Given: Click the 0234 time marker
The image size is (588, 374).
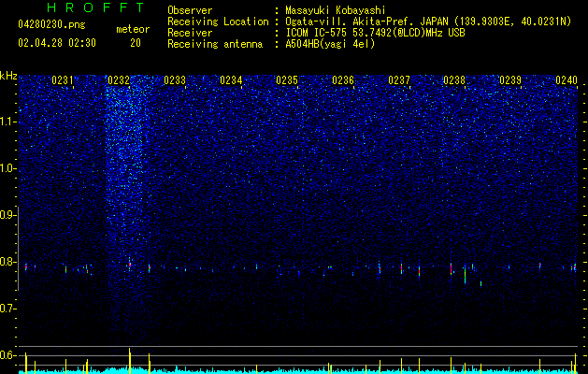Looking at the screenshot, I should pos(231,79).
